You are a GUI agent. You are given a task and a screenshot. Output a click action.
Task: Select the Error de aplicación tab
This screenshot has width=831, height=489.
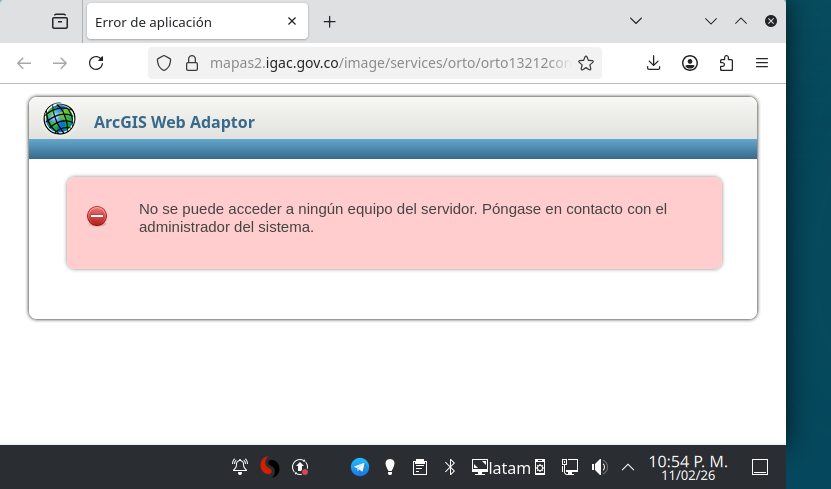pos(197,21)
